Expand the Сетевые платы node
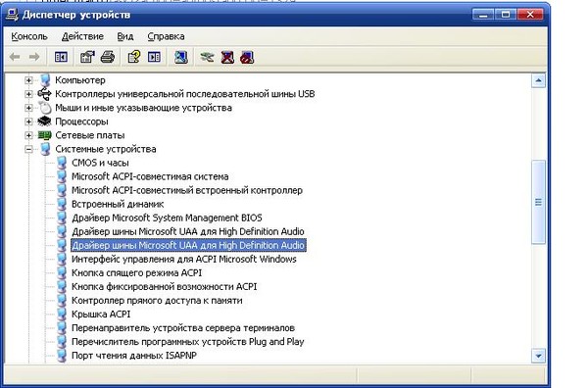 coord(28,135)
